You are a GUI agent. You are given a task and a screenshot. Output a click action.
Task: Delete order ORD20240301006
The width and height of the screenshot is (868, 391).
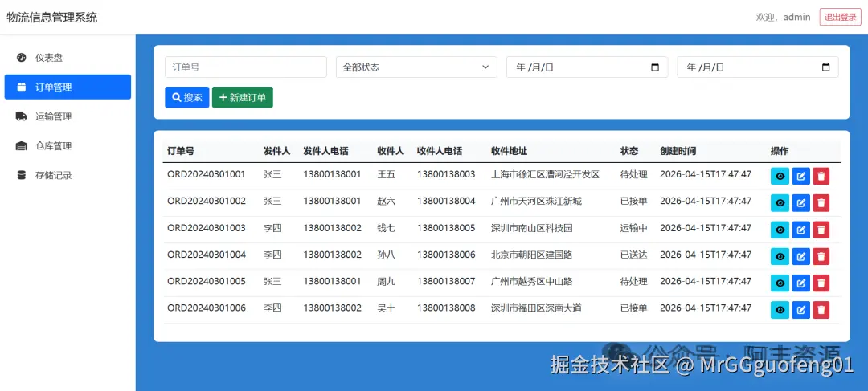coord(821,310)
